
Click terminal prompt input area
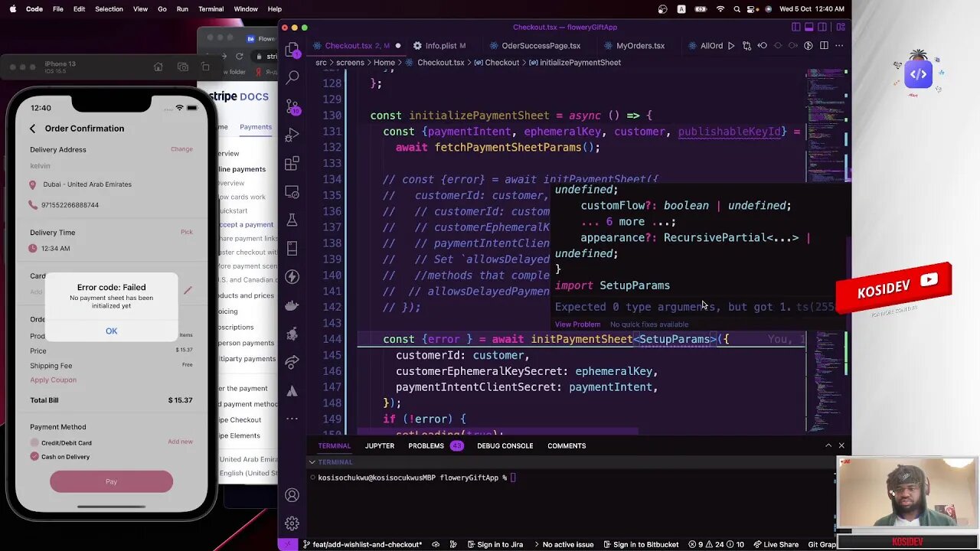(x=513, y=478)
